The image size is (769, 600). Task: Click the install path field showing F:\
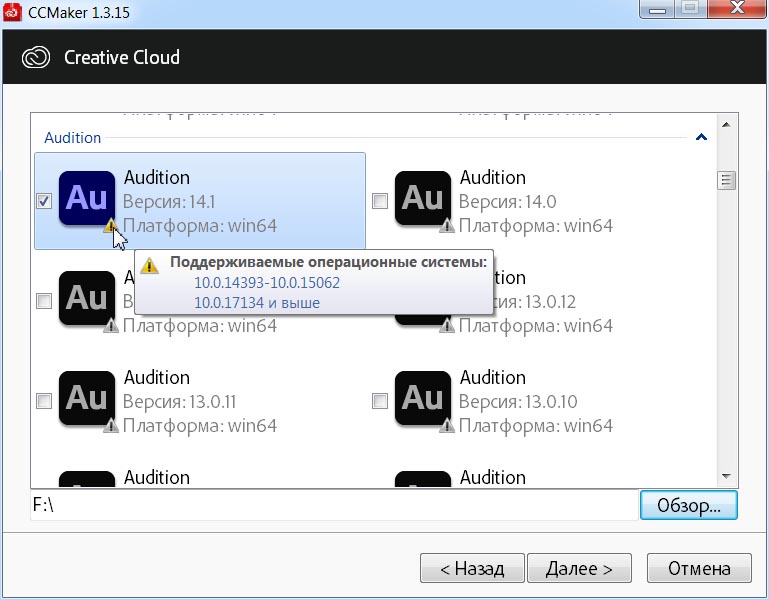click(334, 505)
